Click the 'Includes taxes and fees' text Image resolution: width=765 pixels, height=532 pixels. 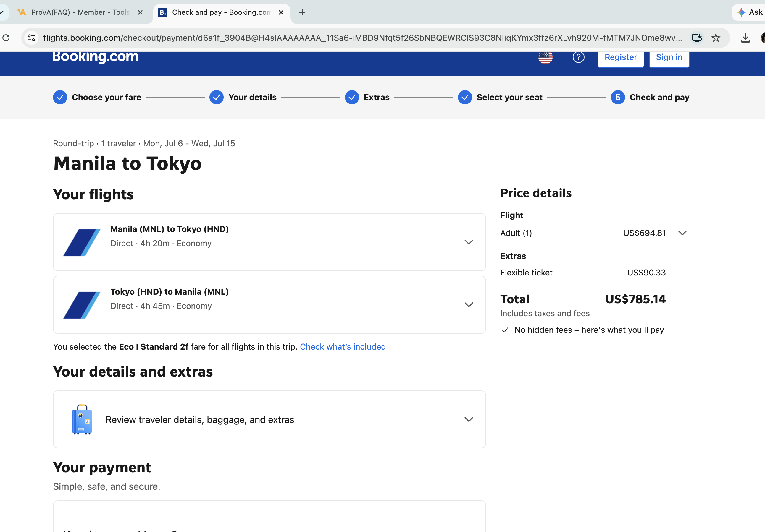[x=545, y=313]
